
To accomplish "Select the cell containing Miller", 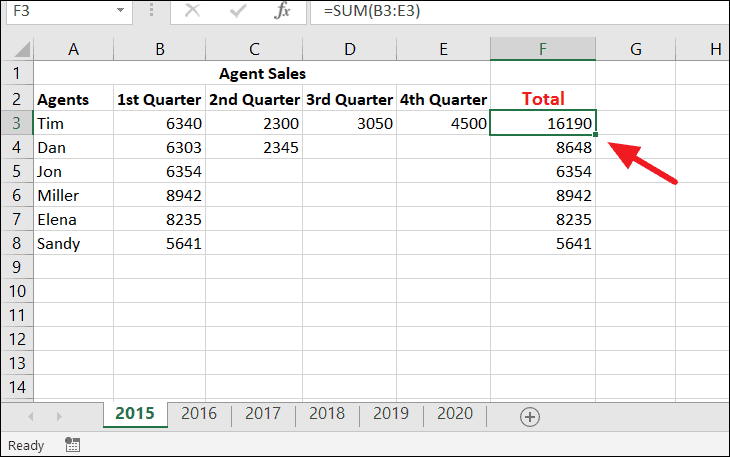I will click(73, 195).
